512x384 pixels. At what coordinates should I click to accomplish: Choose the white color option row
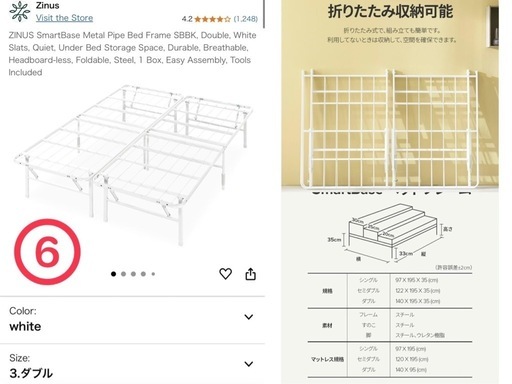pos(132,319)
